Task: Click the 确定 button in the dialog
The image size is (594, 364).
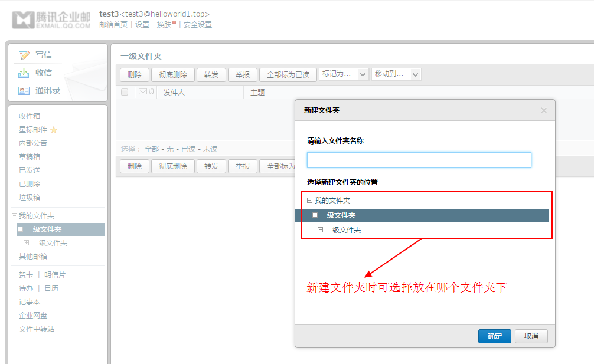Action: (495, 336)
